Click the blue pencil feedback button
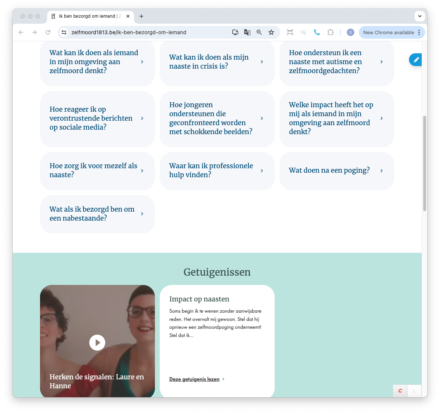The image size is (440, 413). click(x=416, y=60)
